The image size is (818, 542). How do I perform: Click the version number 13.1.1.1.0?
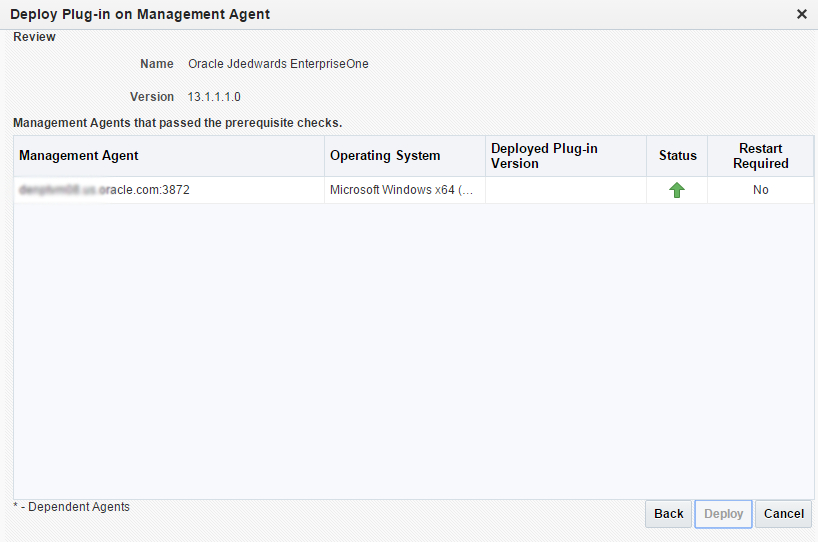coord(214,97)
